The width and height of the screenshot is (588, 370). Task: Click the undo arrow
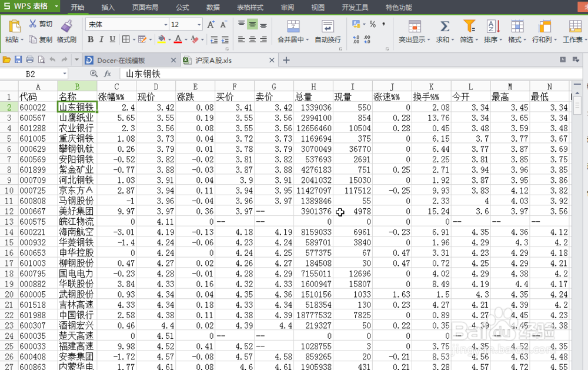pos(52,59)
